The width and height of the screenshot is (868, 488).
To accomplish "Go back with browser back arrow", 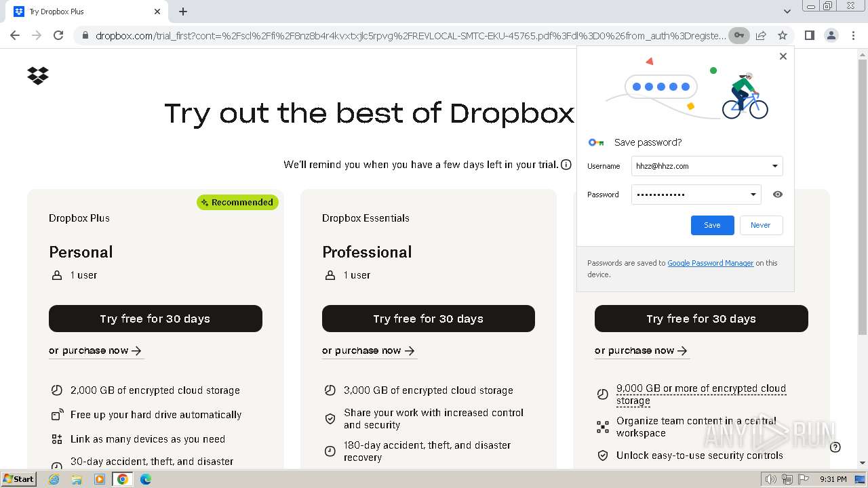I will click(15, 35).
